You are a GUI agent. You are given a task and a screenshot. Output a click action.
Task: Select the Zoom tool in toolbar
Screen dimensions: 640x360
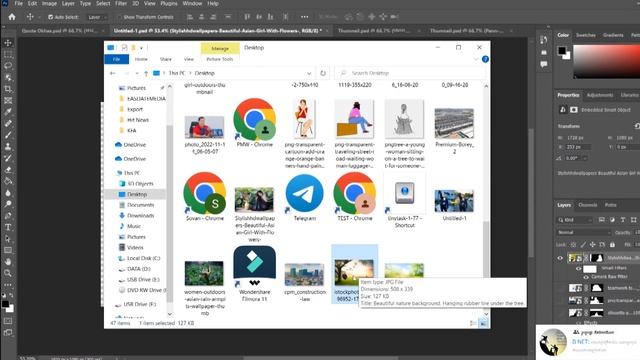[x=8, y=273]
